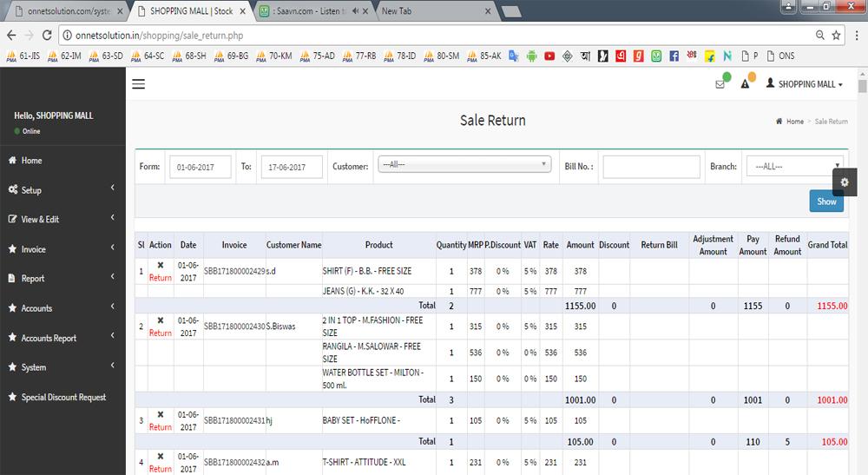This screenshot has height=475, width=868.
Task: Open Special Discount Request in sidebar
Action: pos(62,397)
